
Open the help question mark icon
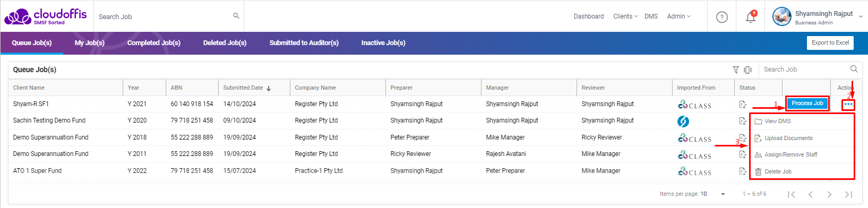click(x=722, y=17)
